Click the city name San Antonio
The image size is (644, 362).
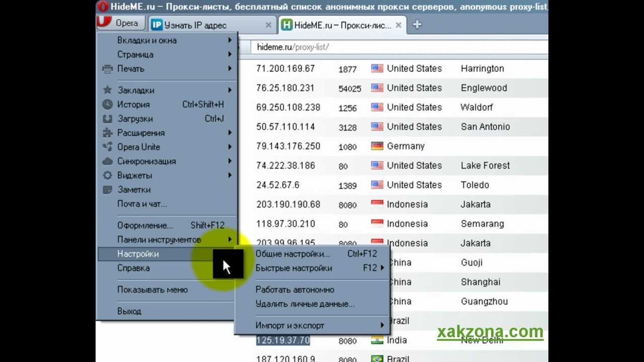486,127
